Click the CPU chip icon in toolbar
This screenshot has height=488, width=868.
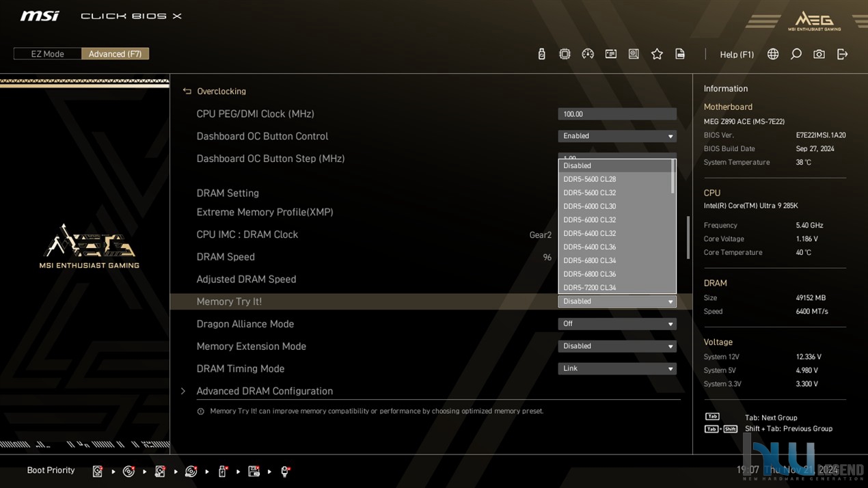pos(565,54)
